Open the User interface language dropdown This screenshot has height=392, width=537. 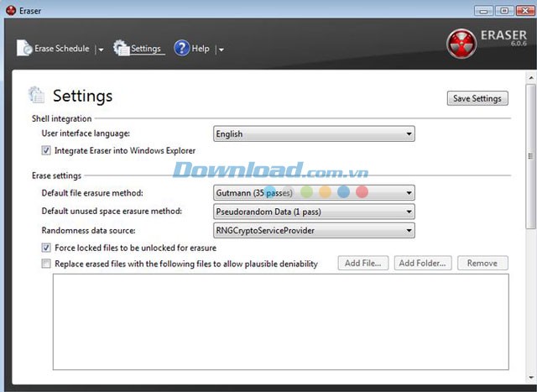coord(315,133)
